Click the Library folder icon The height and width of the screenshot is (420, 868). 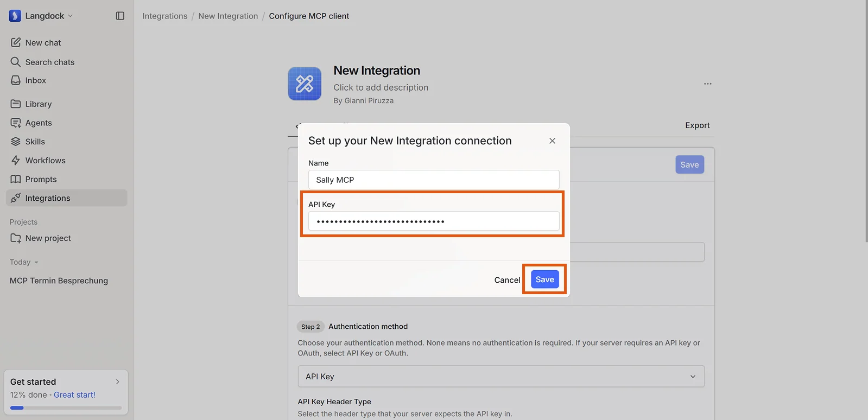pos(16,104)
